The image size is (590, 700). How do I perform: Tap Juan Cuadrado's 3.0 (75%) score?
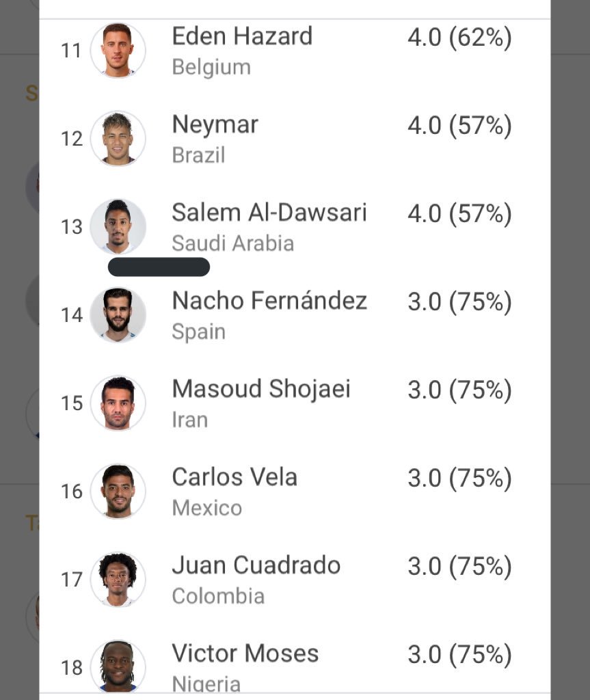tap(459, 567)
